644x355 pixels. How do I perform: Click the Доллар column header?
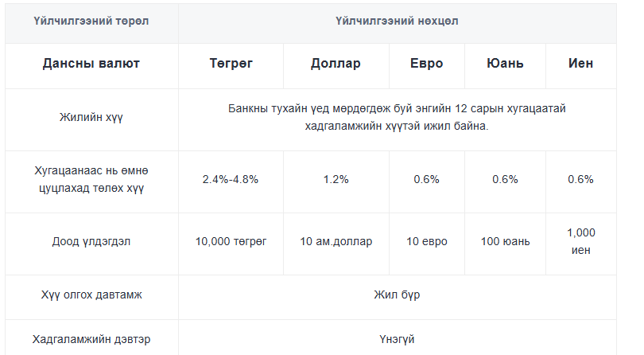[x=336, y=64]
